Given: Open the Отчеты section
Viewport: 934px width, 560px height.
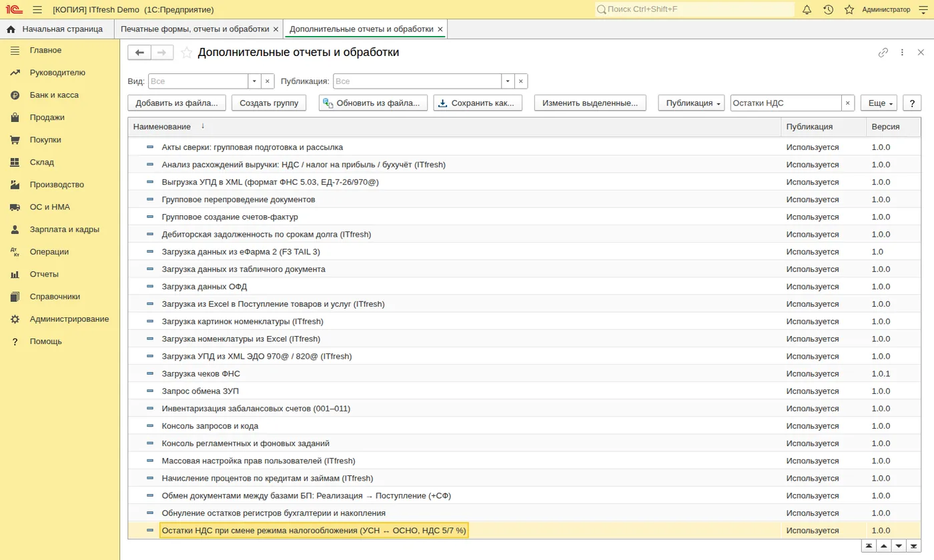Looking at the screenshot, I should [44, 274].
